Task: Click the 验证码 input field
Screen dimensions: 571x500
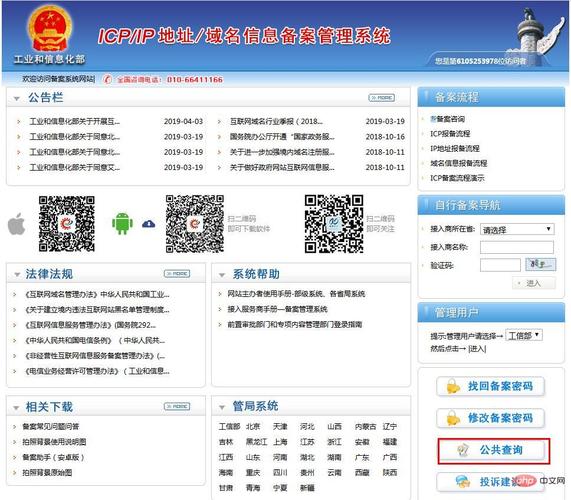Action: pos(500,265)
